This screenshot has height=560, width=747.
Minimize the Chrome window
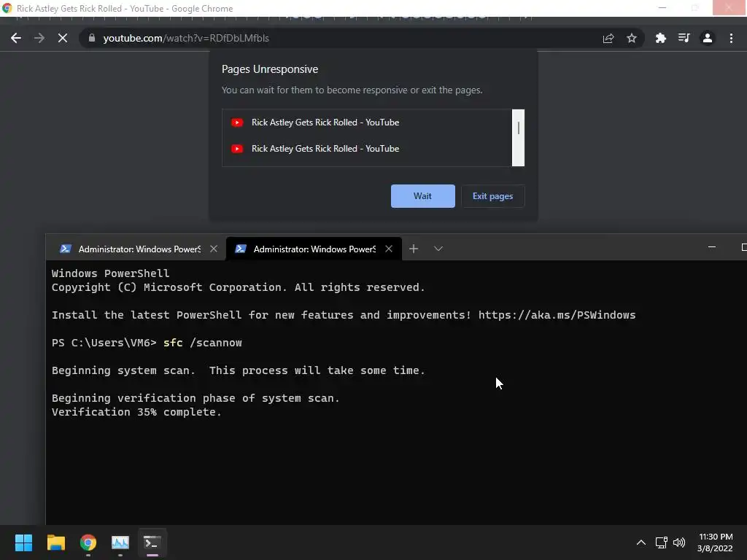[662, 8]
